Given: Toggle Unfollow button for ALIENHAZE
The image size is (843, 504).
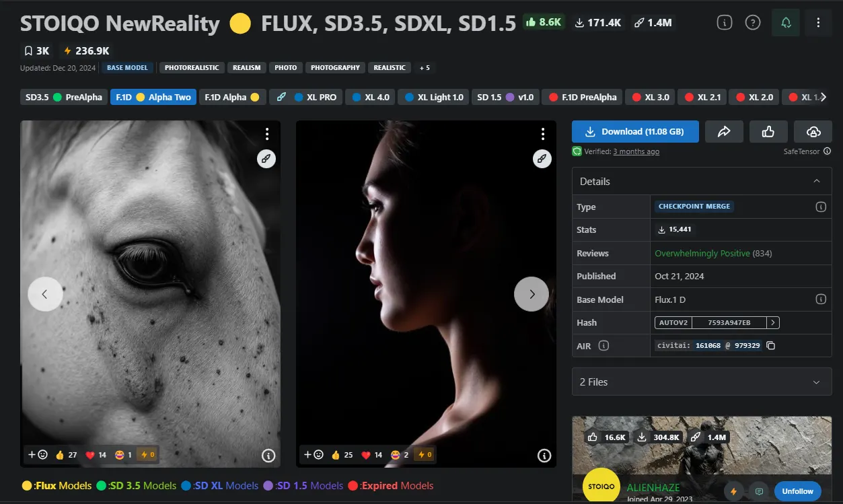Looking at the screenshot, I should (x=797, y=491).
